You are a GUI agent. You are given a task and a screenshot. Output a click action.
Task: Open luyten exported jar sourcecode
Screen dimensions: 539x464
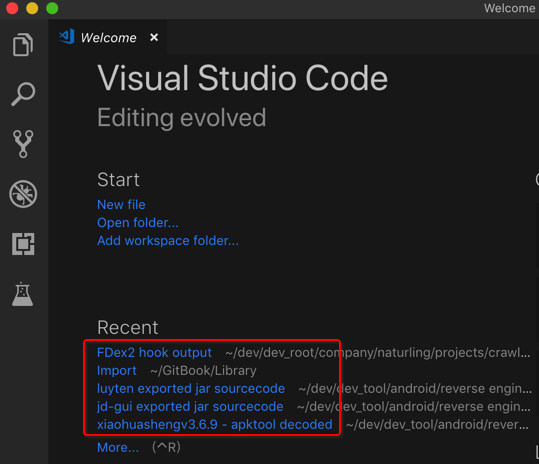(191, 388)
